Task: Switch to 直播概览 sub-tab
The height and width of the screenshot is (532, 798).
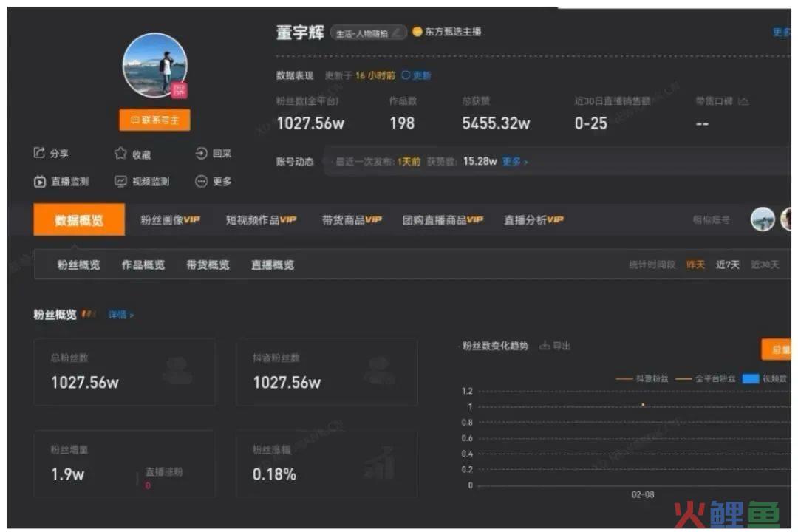Action: click(272, 265)
